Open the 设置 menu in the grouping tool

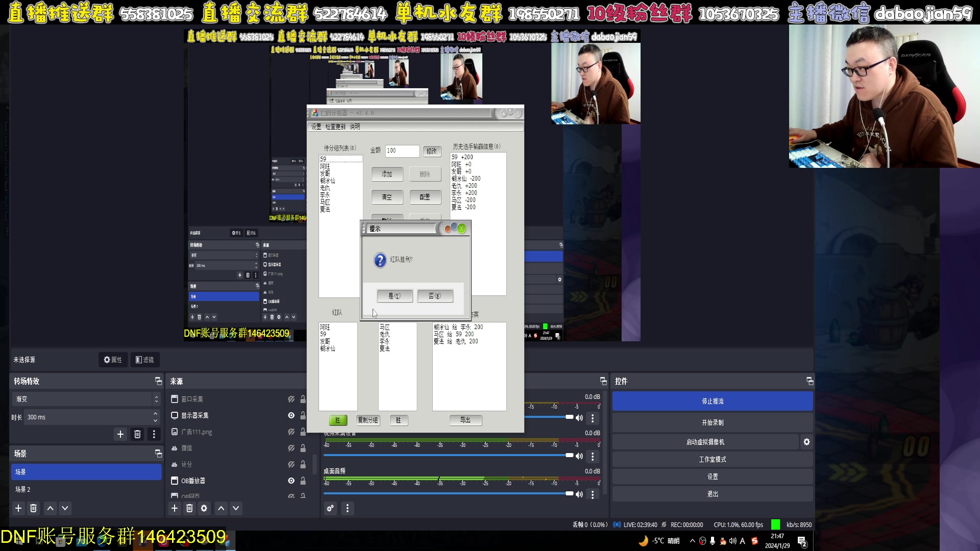(316, 127)
